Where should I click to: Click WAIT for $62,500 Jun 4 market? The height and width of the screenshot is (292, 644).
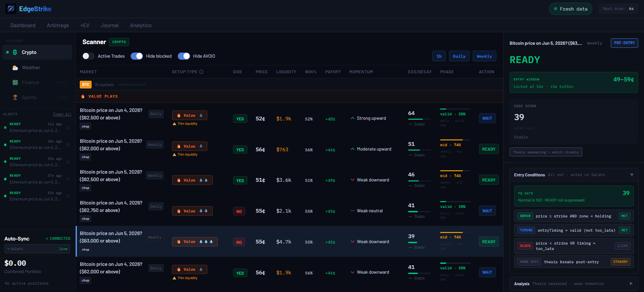pos(487,118)
